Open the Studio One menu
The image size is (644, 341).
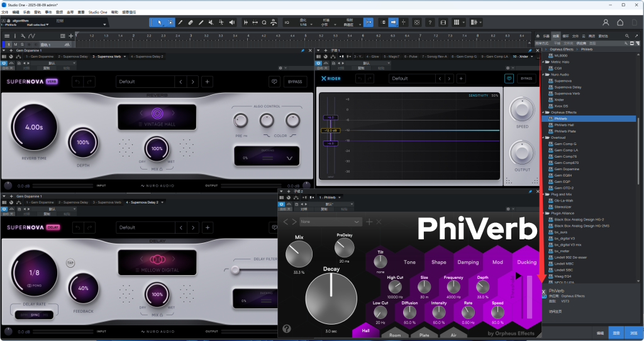(x=97, y=13)
